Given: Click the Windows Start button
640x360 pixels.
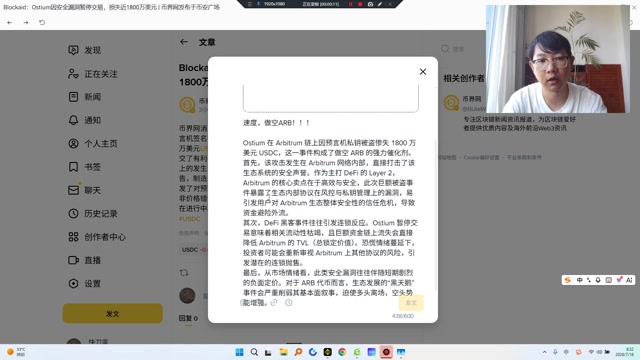Looking at the screenshot, I should tap(240, 352).
